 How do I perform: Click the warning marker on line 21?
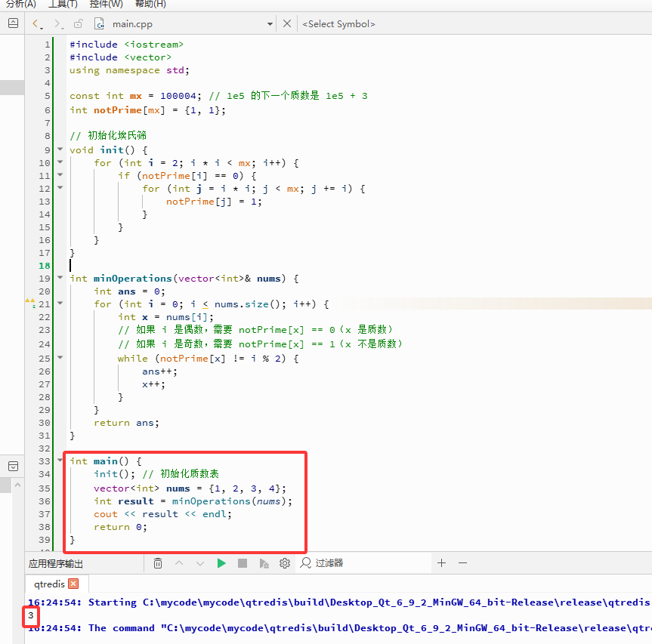(x=30, y=303)
